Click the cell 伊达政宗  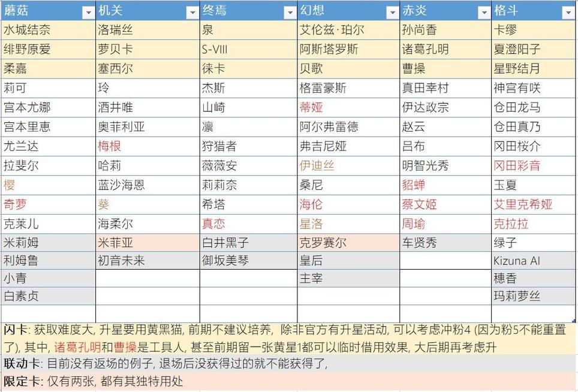tap(445, 107)
